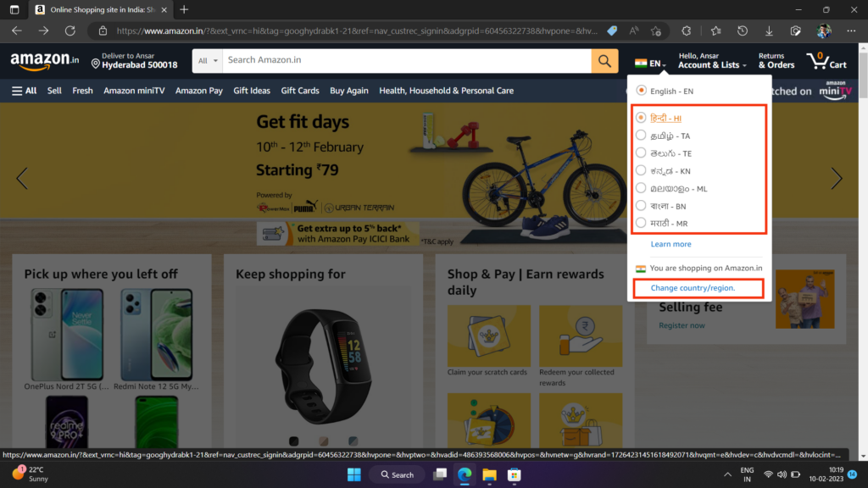The height and width of the screenshot is (488, 868).
Task: Click the Amazon.in logo
Action: pyautogui.click(x=44, y=60)
